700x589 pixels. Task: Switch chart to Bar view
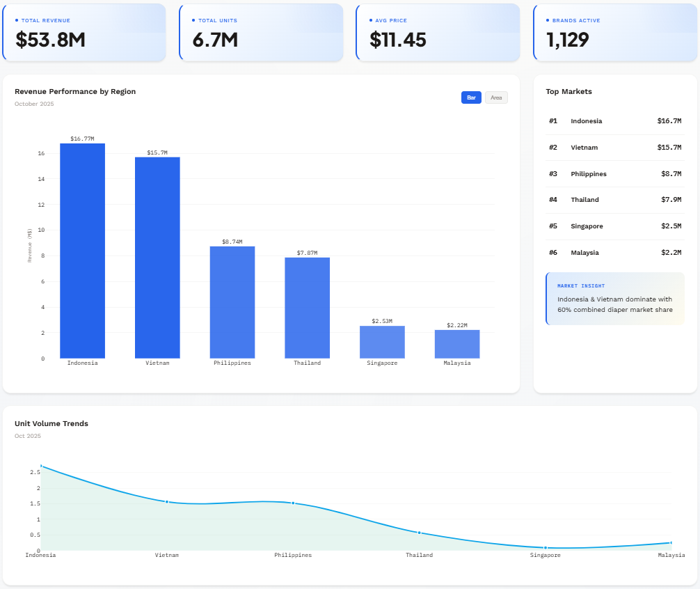pos(471,97)
